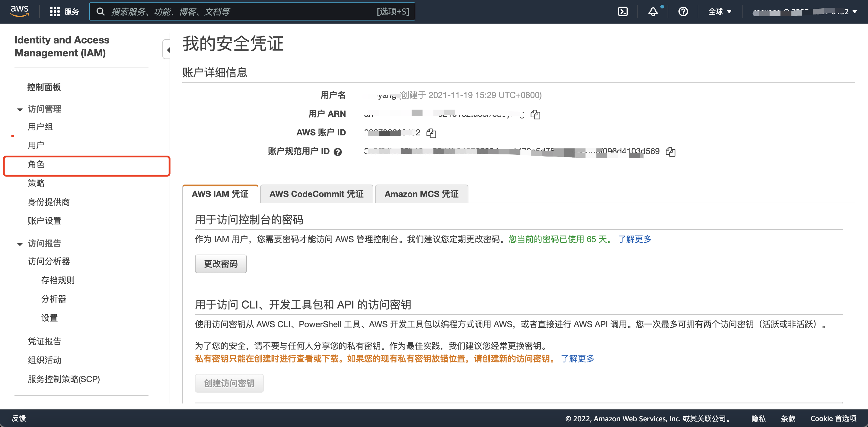
Task: Open 账户设置 in sidebar
Action: (44, 221)
